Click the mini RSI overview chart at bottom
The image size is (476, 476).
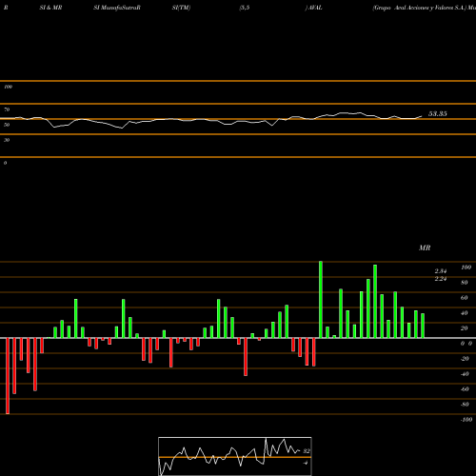point(235,456)
